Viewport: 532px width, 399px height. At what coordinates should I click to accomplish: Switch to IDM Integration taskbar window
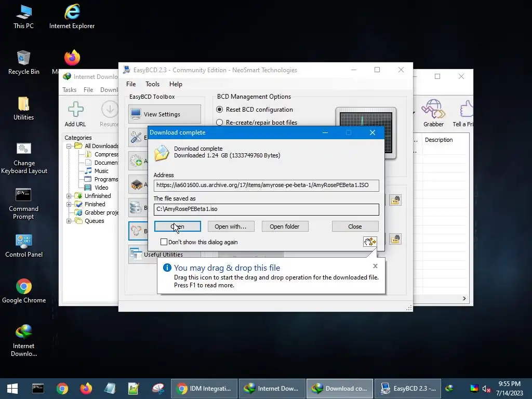coord(204,389)
